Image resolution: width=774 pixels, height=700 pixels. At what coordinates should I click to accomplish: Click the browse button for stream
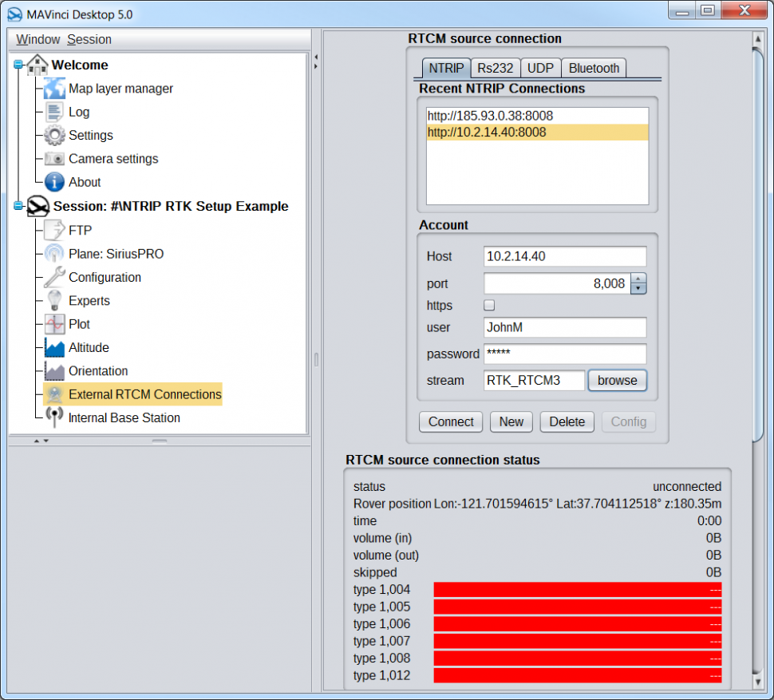[617, 380]
